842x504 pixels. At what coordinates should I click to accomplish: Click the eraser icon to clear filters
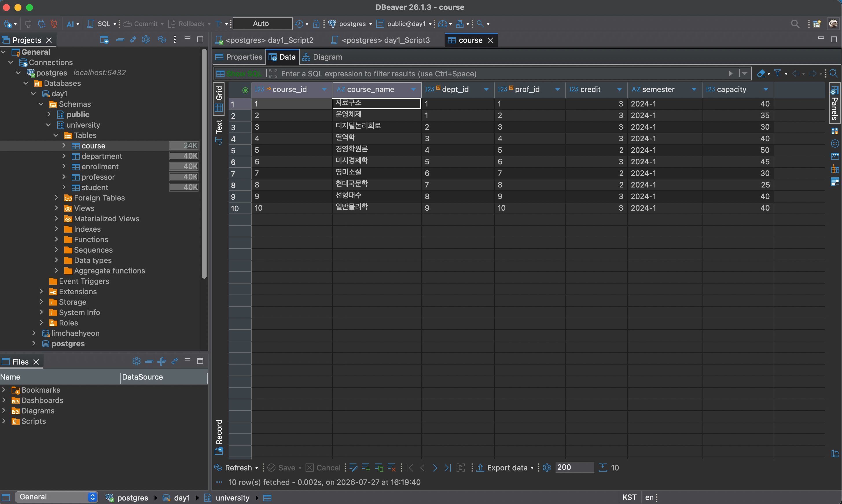coord(761,73)
